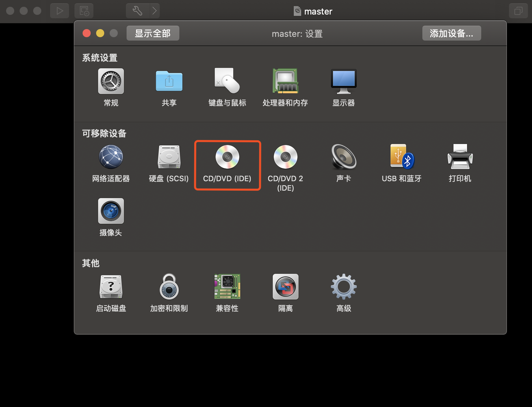
Task: Open the 共享 sharing folder icon
Action: point(169,81)
